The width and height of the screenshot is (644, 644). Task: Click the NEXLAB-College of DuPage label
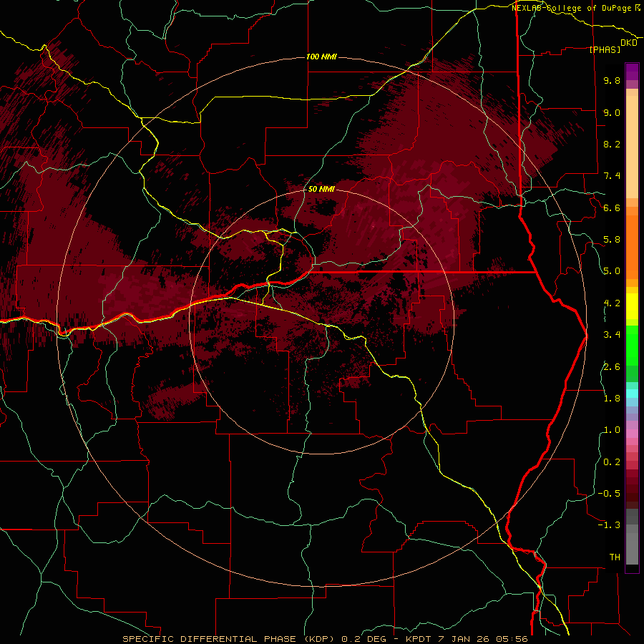572,8
